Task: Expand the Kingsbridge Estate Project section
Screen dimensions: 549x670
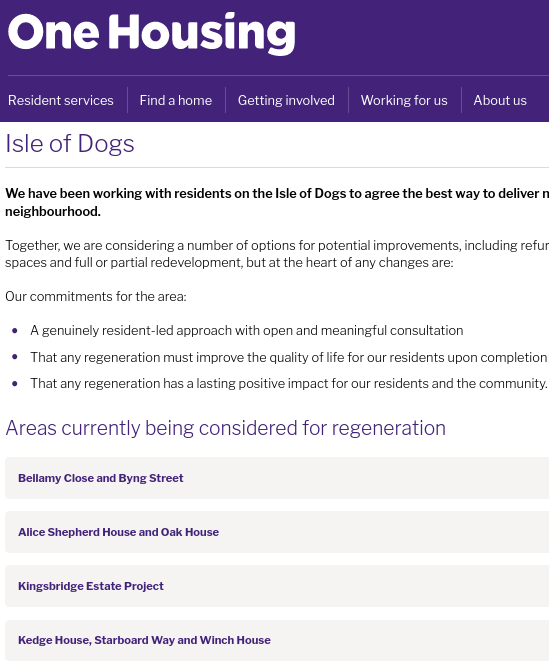Action: pos(277,586)
